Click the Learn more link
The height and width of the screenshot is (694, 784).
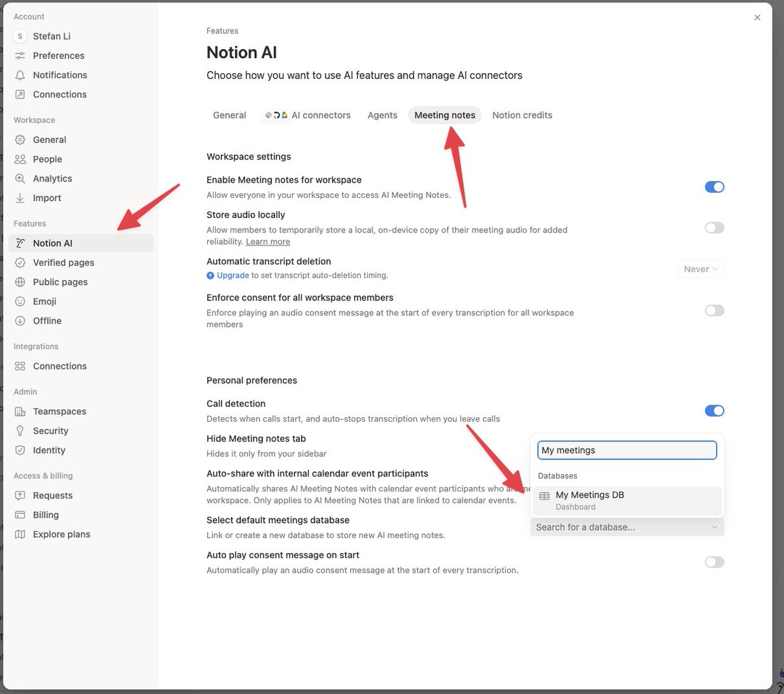pyautogui.click(x=268, y=242)
